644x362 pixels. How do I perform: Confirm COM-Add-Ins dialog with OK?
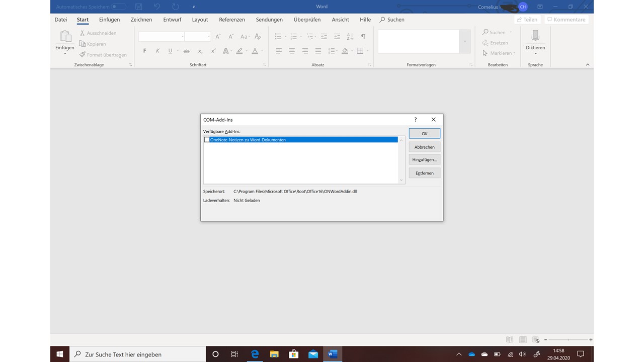pyautogui.click(x=425, y=134)
